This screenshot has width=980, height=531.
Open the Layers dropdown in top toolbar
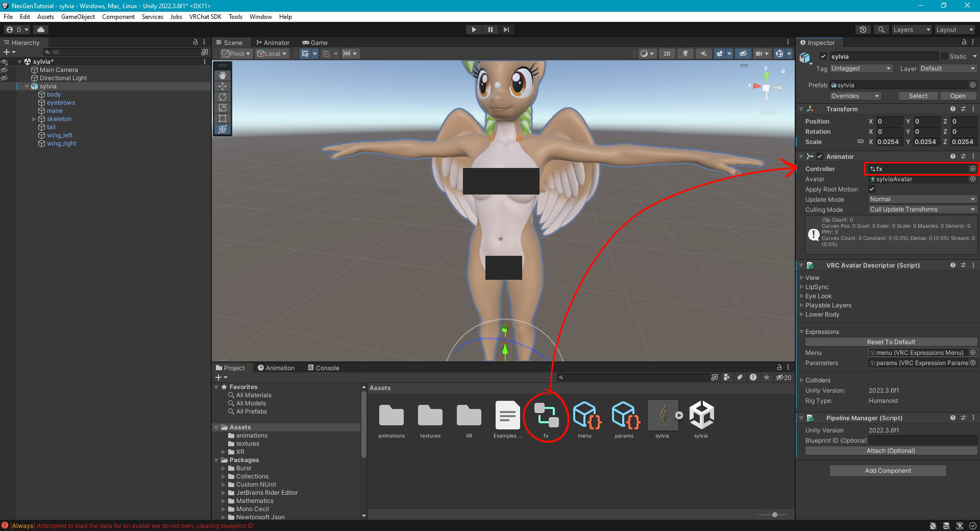(x=912, y=30)
